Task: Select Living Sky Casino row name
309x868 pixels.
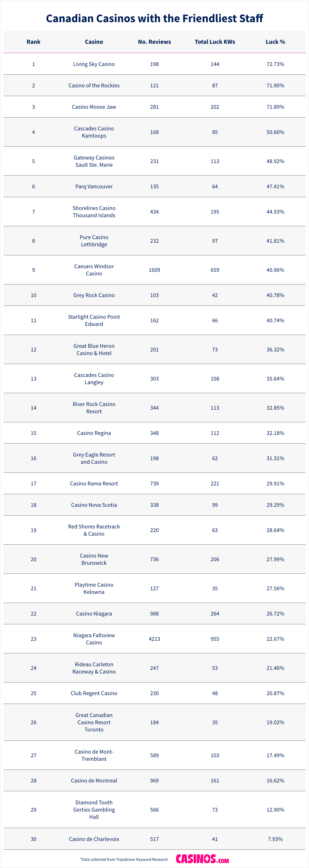Action: pos(94,64)
